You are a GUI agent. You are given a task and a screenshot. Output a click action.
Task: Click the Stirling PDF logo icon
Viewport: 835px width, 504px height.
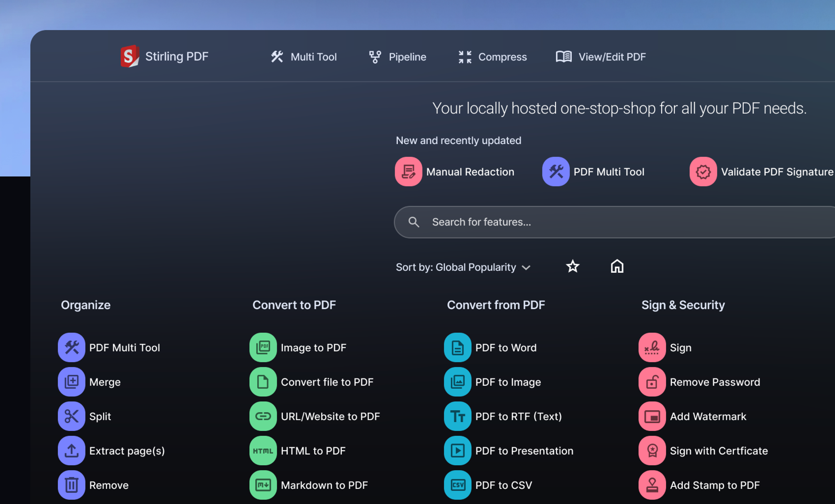point(130,56)
